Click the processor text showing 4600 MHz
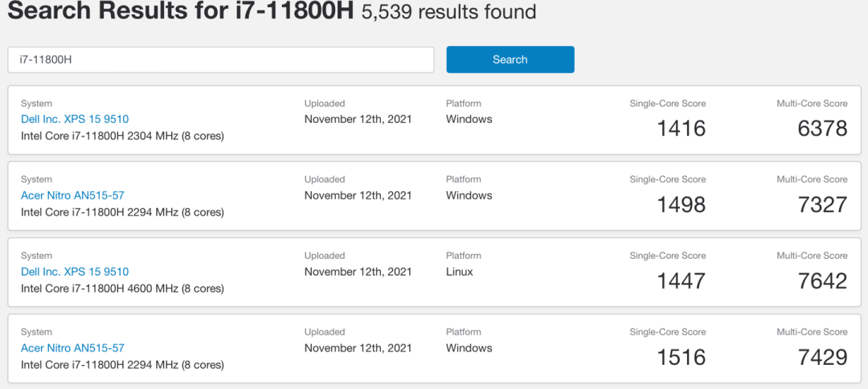The width and height of the screenshot is (868, 389). click(x=122, y=289)
